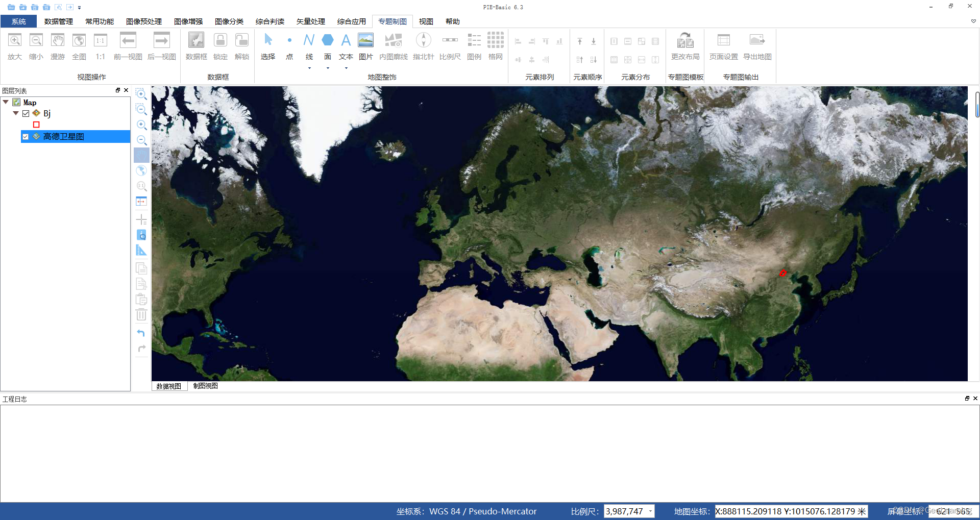Open 页面设置 page setup
The height and width of the screenshot is (520, 980).
(x=724, y=47)
